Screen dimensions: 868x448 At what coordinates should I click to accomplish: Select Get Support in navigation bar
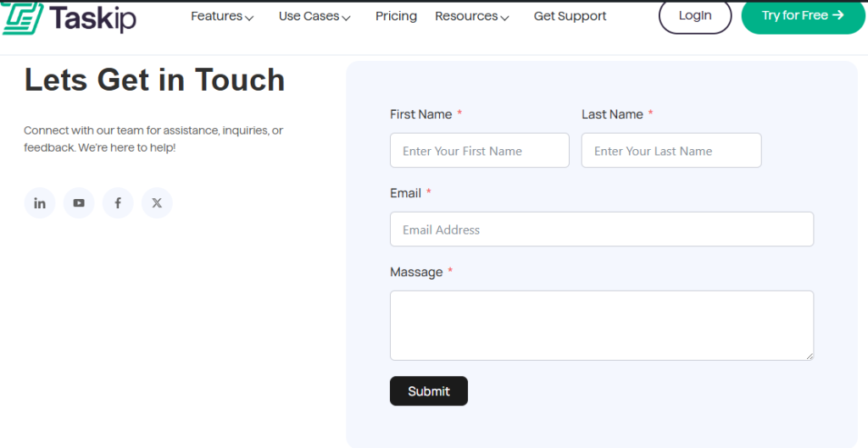570,16
